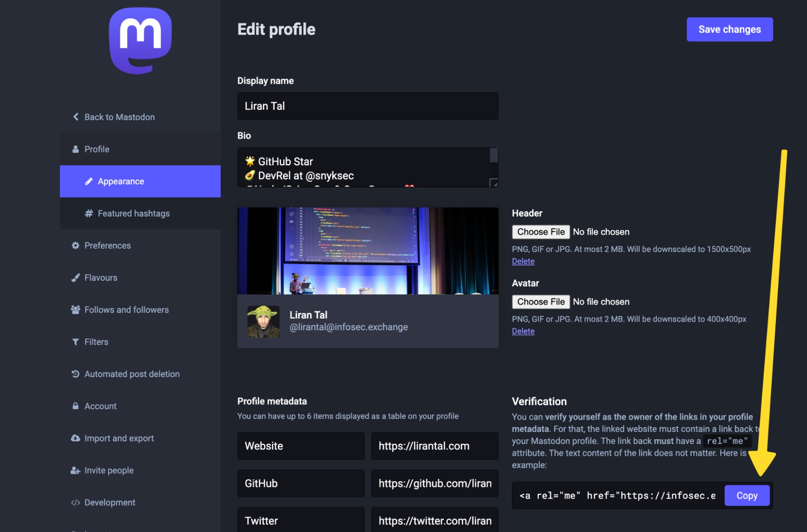Image resolution: width=807 pixels, height=532 pixels.
Task: Click Copy verification link button
Action: pyautogui.click(x=748, y=494)
